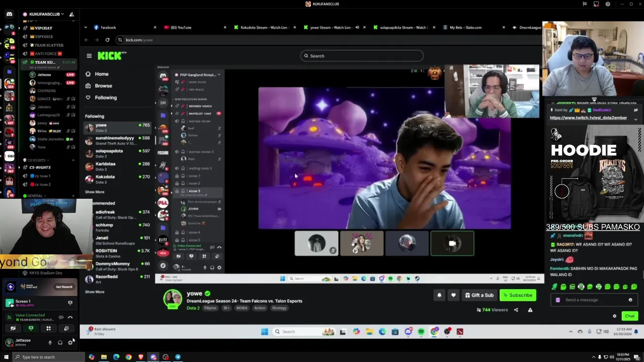Toggle follow heart for yowe

point(453,295)
